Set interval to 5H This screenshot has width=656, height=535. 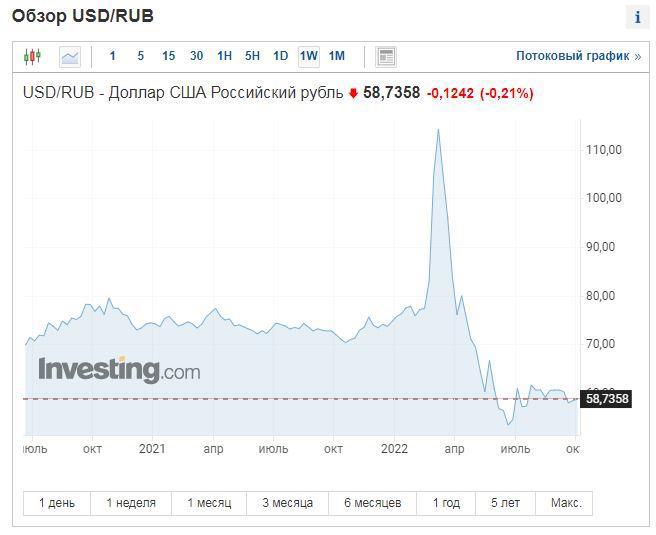[x=252, y=56]
